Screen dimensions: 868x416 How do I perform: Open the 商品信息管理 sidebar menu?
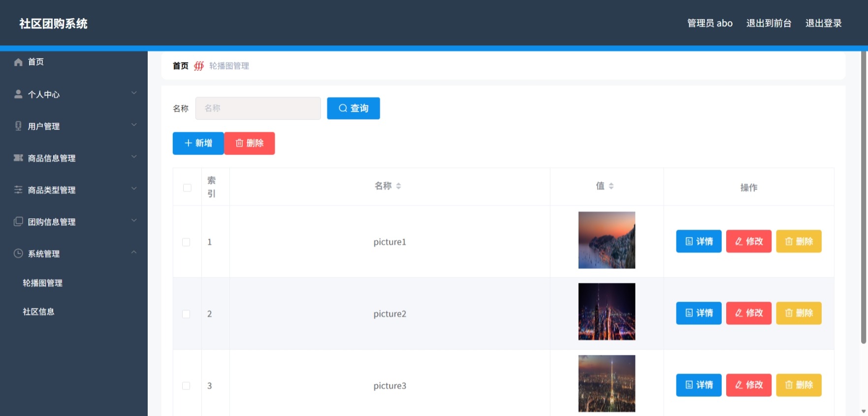click(74, 158)
